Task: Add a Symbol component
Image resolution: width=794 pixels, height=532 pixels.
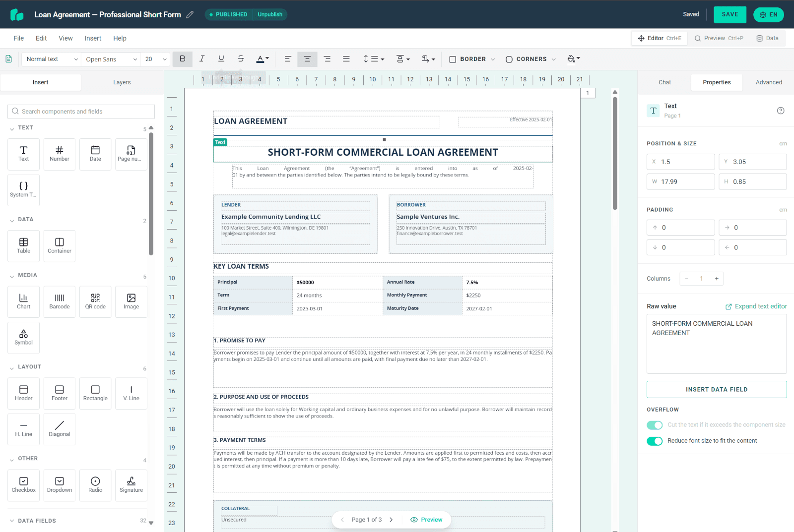Action: (23, 338)
